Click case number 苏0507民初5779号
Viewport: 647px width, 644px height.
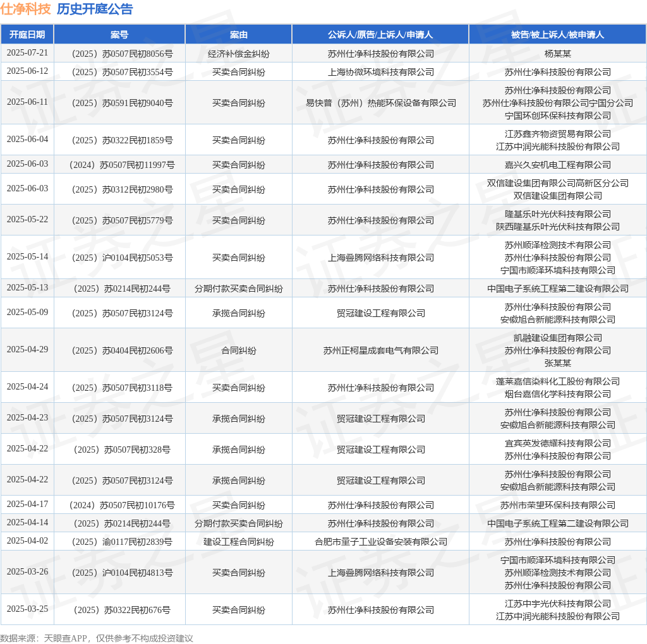pos(122,220)
